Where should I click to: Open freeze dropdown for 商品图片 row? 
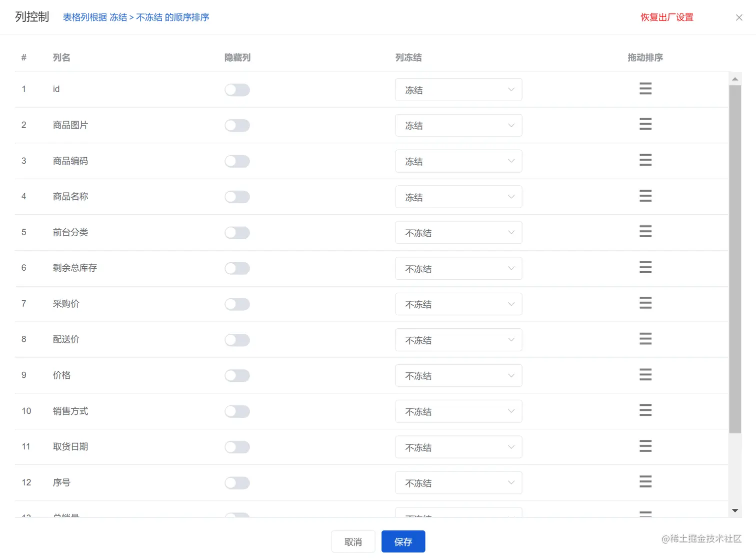(458, 126)
